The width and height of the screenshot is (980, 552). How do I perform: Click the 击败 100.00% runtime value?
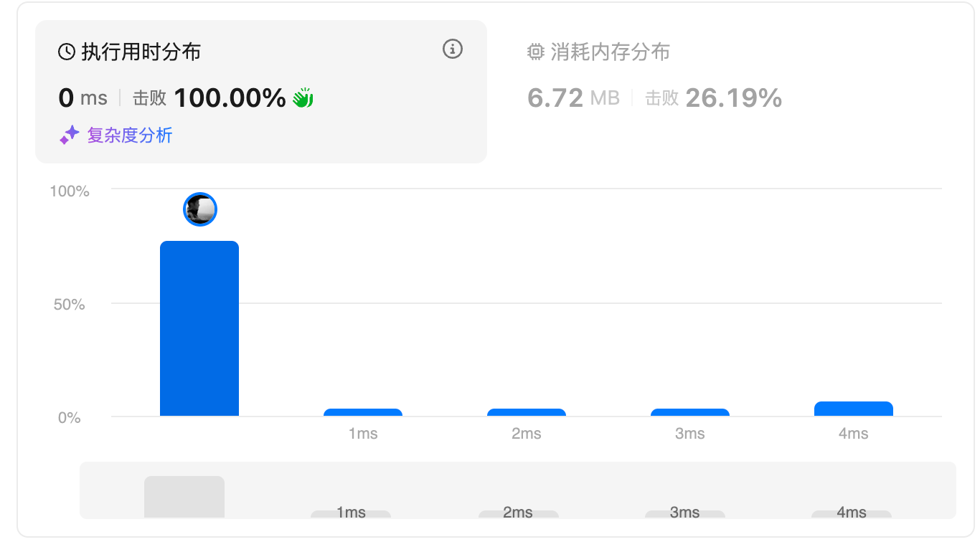tap(209, 98)
